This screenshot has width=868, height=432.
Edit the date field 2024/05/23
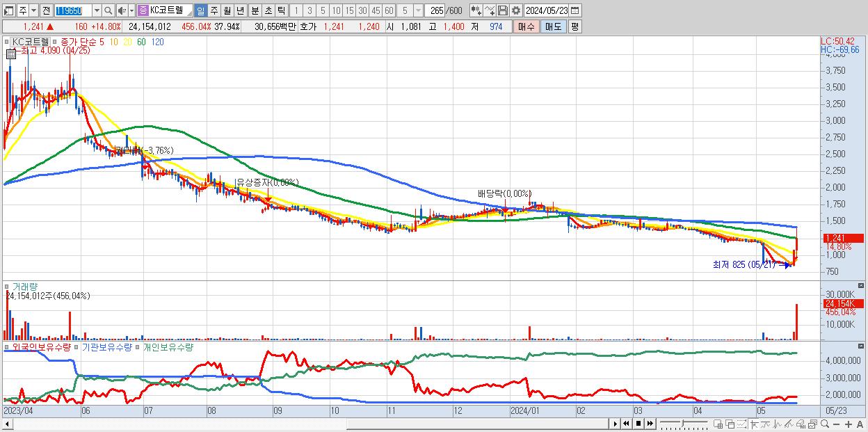click(x=547, y=10)
